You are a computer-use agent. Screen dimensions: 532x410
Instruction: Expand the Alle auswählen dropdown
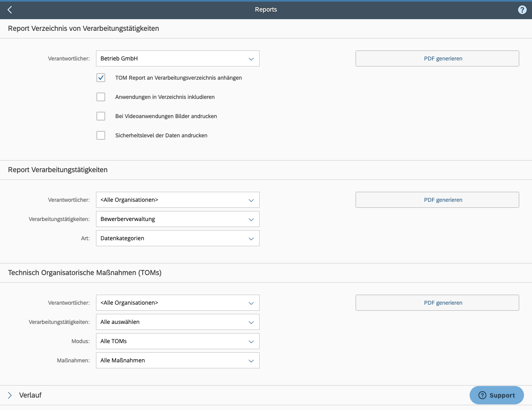click(x=178, y=322)
